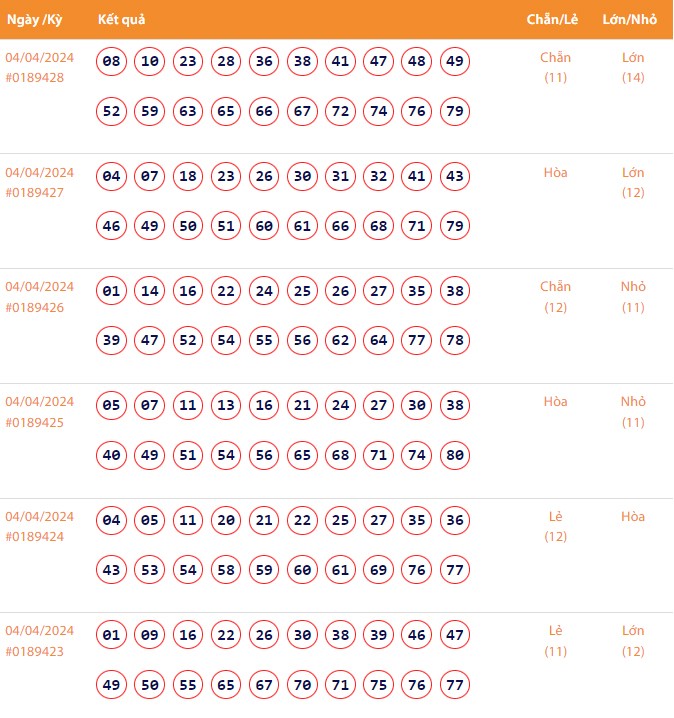Click "Lớn (12)" result of draw #0189423
This screenshot has height=718, width=674.
(x=633, y=641)
